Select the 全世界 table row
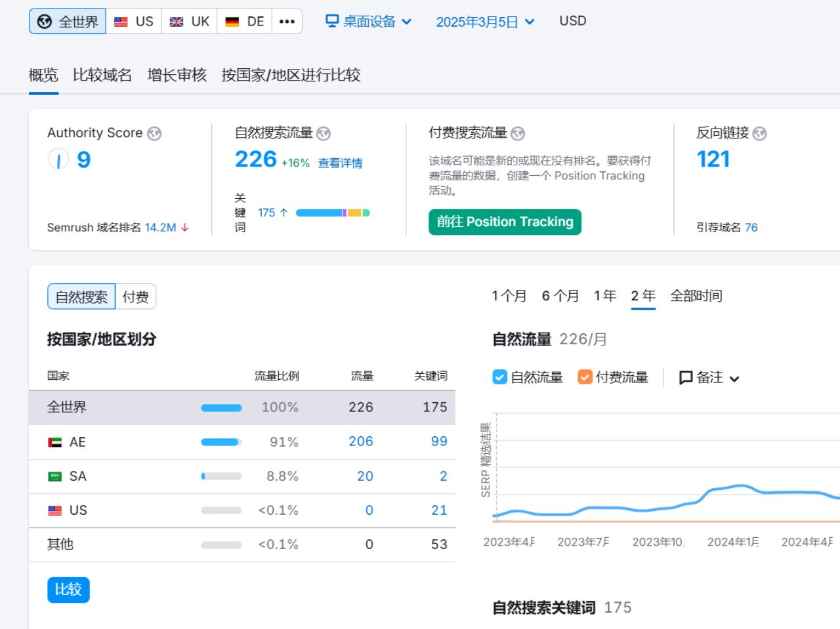The image size is (840, 629). [x=242, y=407]
